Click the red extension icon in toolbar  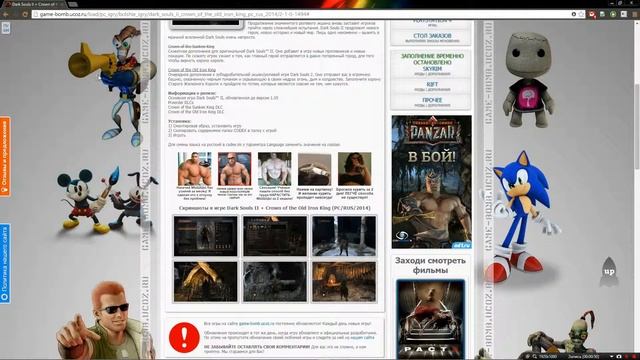[592, 14]
